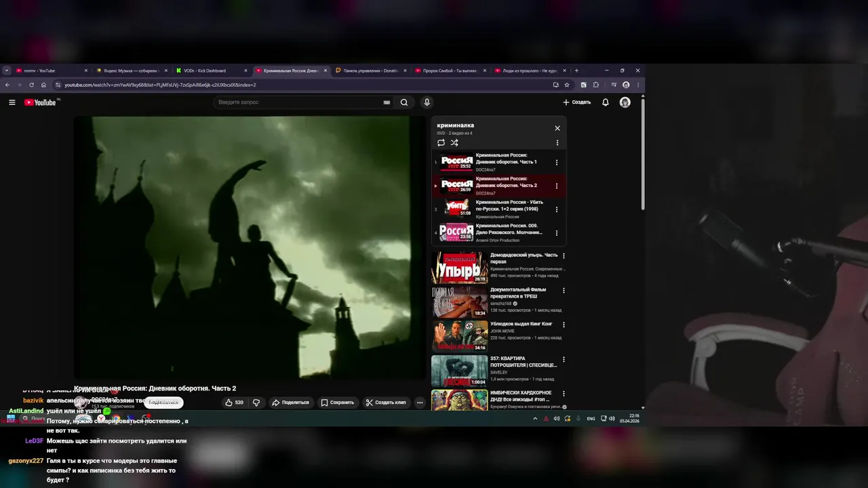
Task: Switch to the Пророк Санбой tab
Action: pos(450,70)
